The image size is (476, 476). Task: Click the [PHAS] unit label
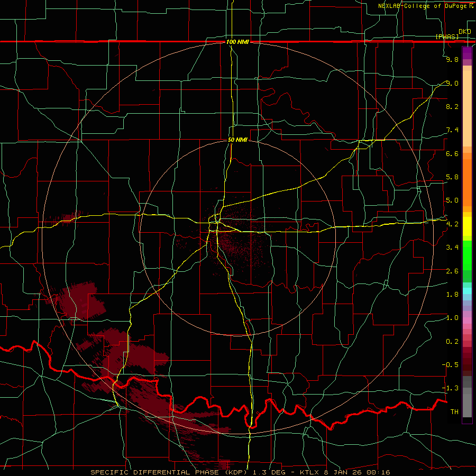[x=447, y=36]
